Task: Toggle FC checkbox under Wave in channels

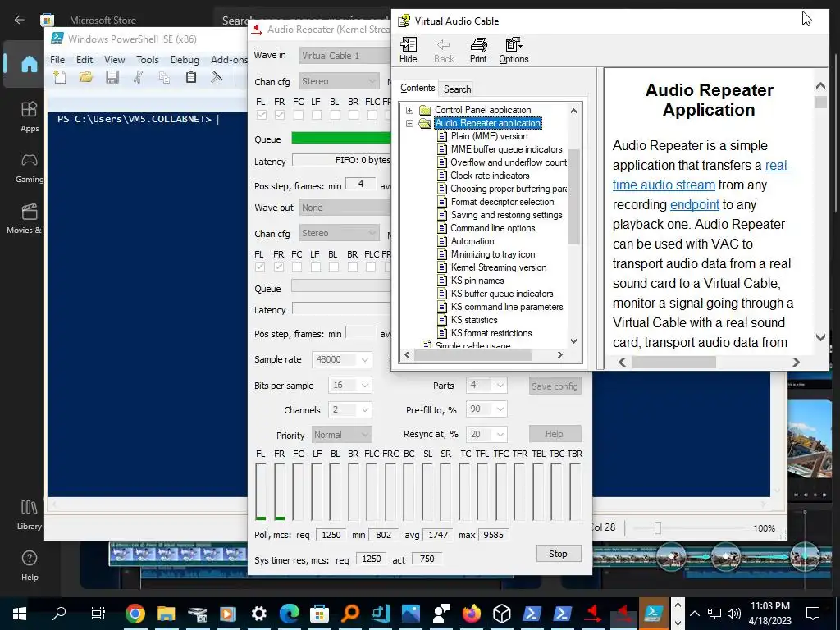Action: click(x=299, y=115)
